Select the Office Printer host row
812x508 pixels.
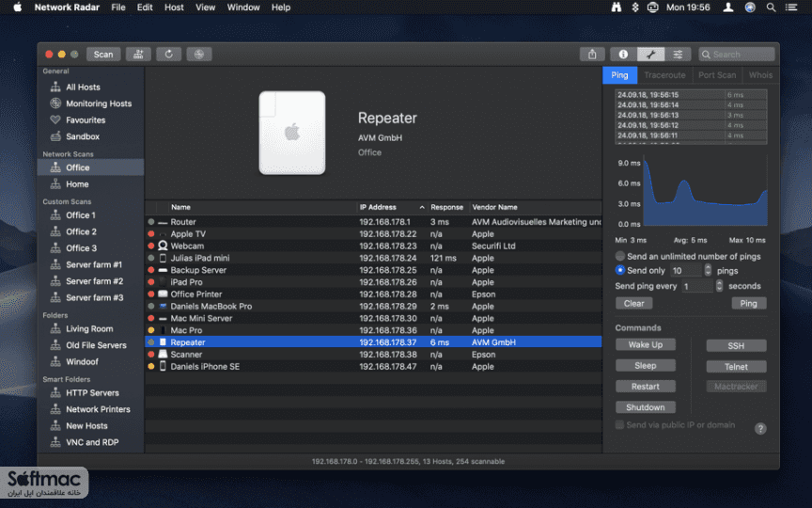coord(373,294)
